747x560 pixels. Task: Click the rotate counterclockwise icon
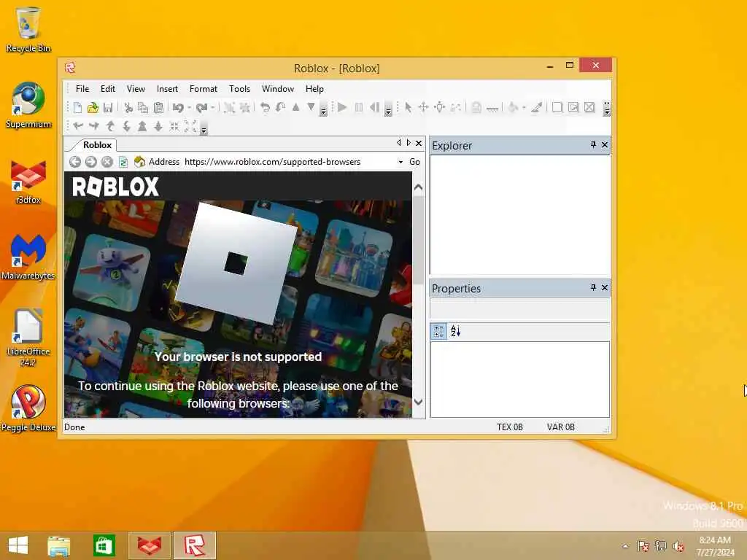tap(266, 107)
